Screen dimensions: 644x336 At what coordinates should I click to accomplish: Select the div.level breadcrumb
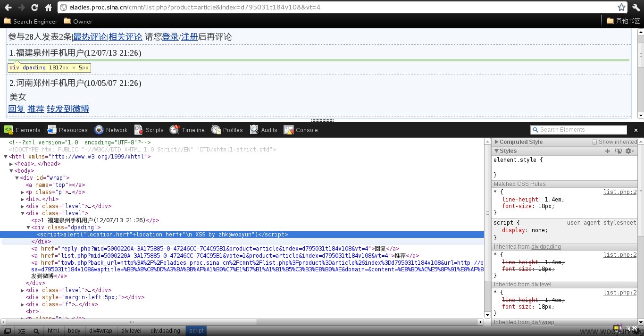click(x=132, y=331)
